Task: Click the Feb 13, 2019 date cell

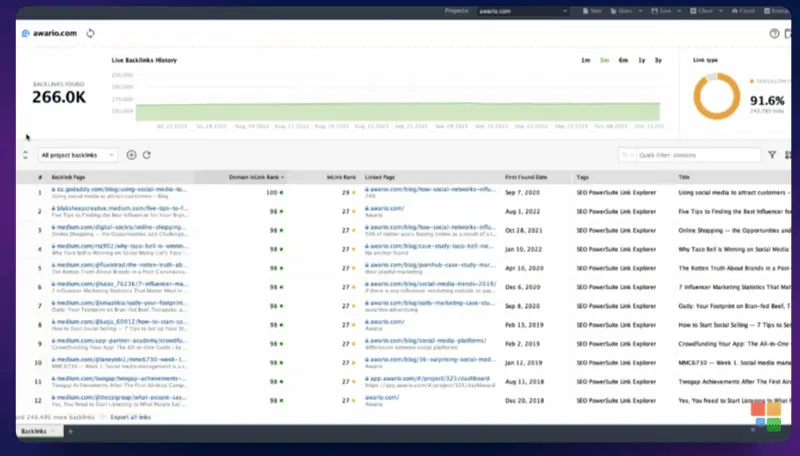Action: pos(524,325)
